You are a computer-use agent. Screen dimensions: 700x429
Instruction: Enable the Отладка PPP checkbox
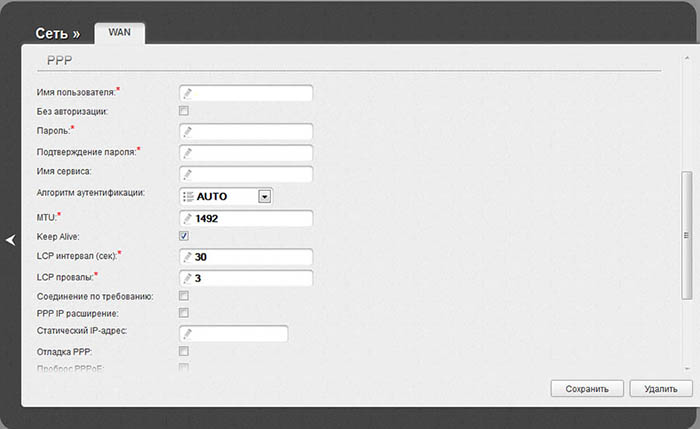183,351
